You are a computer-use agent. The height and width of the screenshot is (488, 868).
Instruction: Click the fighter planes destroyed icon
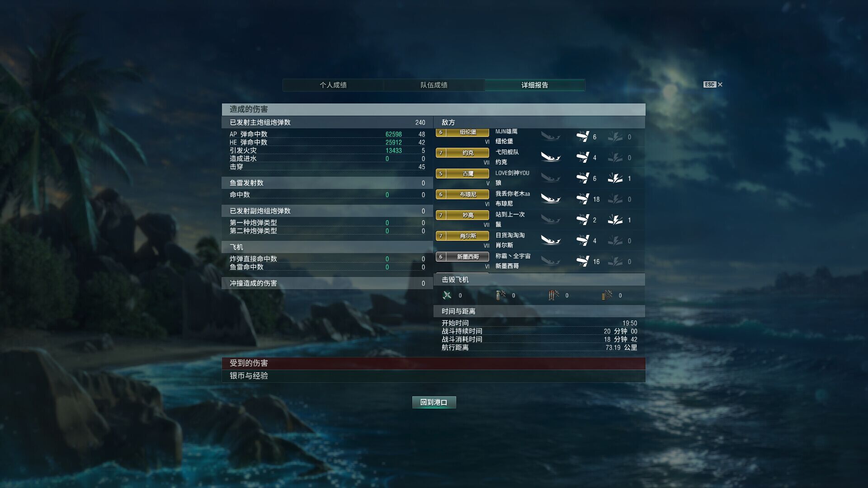point(447,295)
